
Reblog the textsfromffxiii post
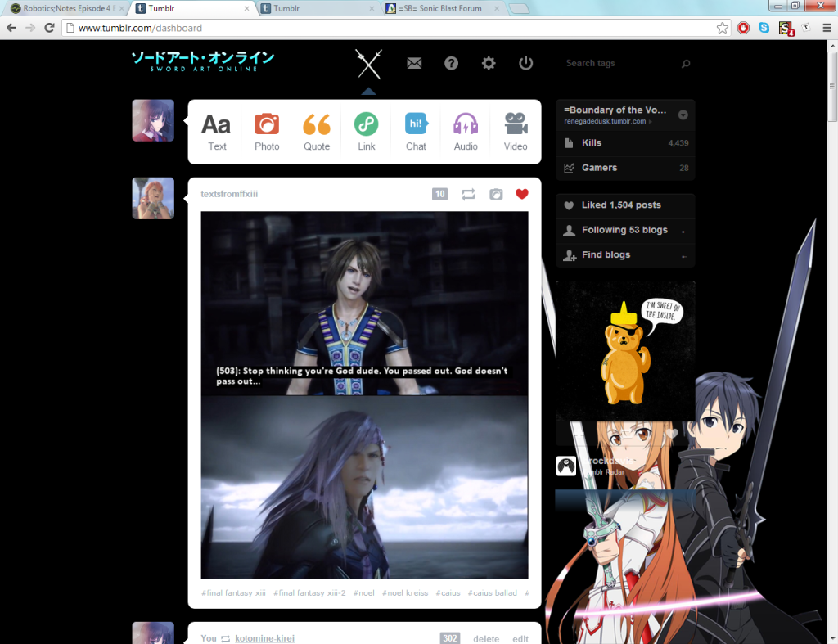tap(468, 194)
